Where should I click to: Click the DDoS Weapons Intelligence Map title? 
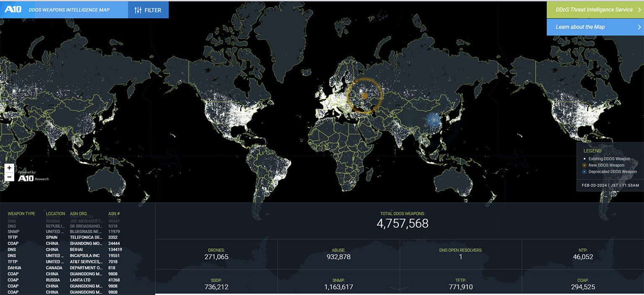[x=69, y=10]
